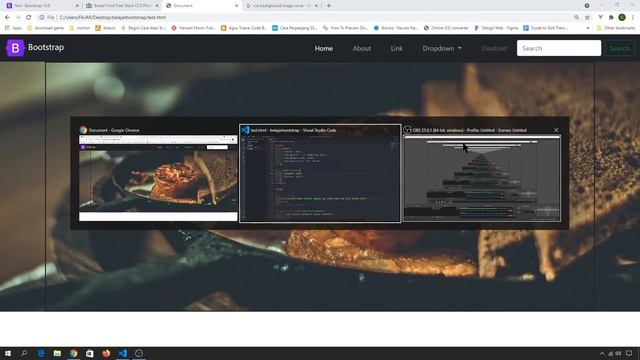Viewport: 640px width, 360px height.
Task: Open the Chrome three-dot menu
Action: [x=633, y=17]
